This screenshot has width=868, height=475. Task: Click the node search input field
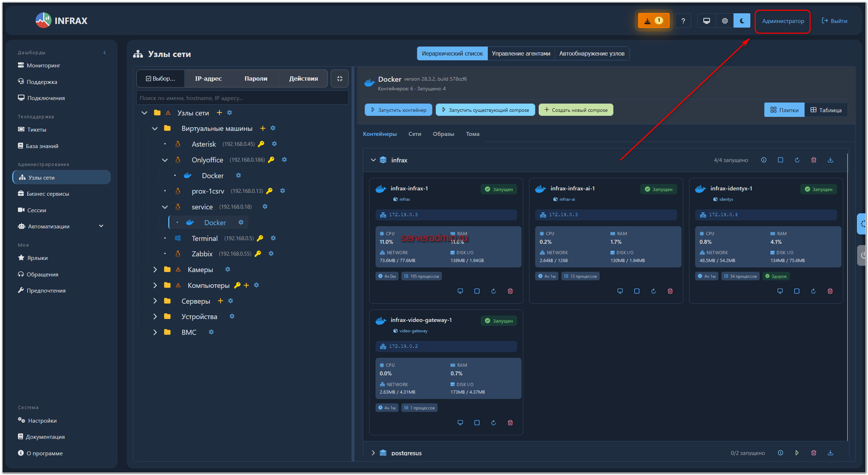click(242, 98)
